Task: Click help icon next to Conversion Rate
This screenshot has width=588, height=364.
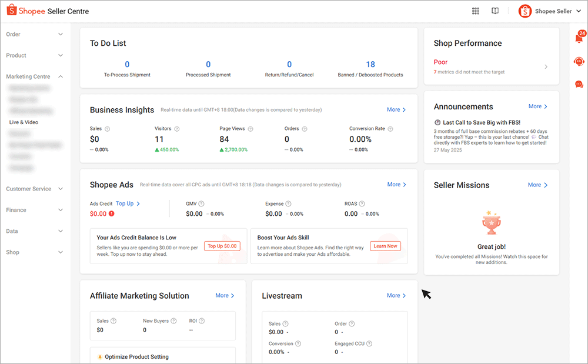Action: point(390,129)
